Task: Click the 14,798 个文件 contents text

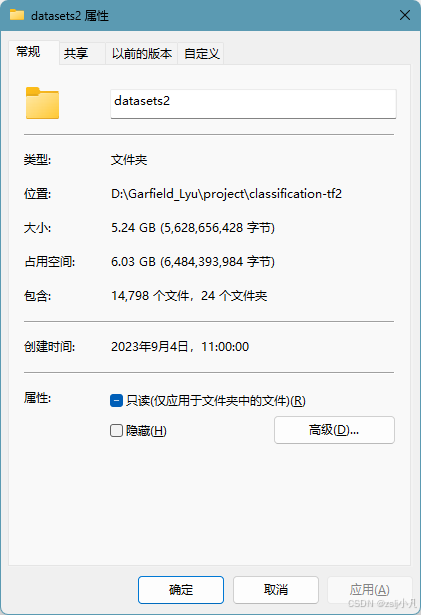Action: [150, 295]
